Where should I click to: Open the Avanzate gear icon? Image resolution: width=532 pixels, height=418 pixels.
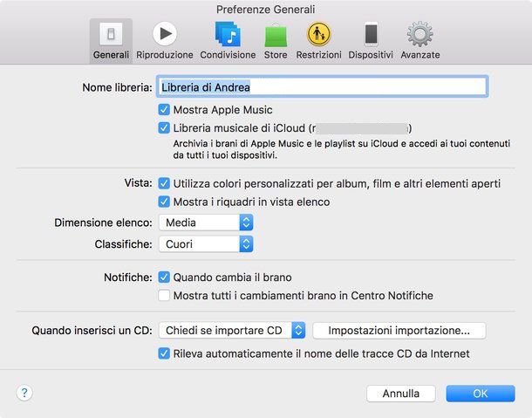tap(420, 34)
